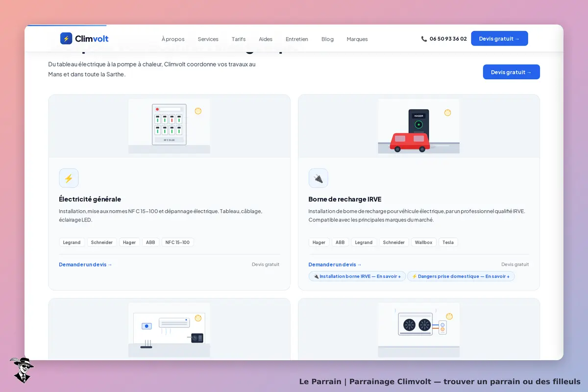Open the Marques menu item
588x392 pixels.
pos(357,39)
